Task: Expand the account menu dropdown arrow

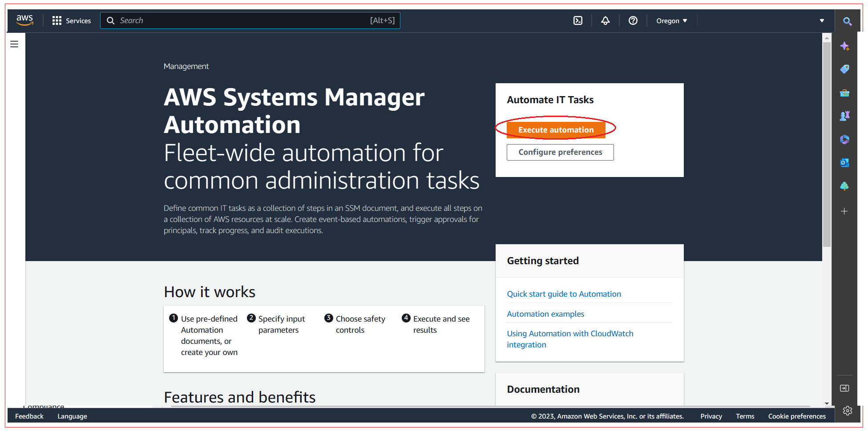Action: (822, 20)
